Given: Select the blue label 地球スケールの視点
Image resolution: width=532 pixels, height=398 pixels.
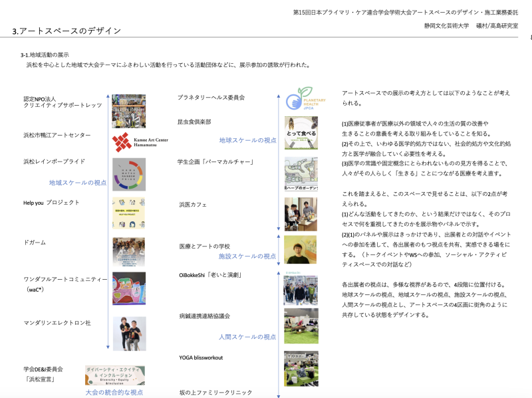Looking at the screenshot, I should pyautogui.click(x=247, y=140).
